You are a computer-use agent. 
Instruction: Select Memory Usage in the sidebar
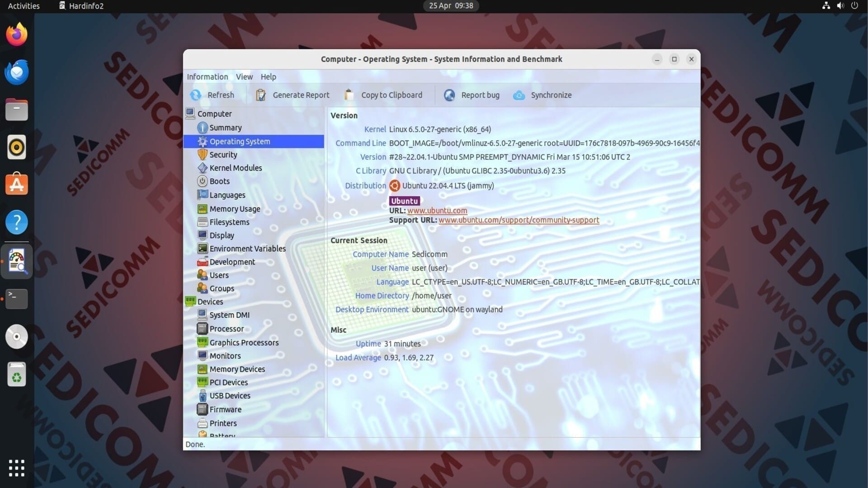[x=235, y=209]
